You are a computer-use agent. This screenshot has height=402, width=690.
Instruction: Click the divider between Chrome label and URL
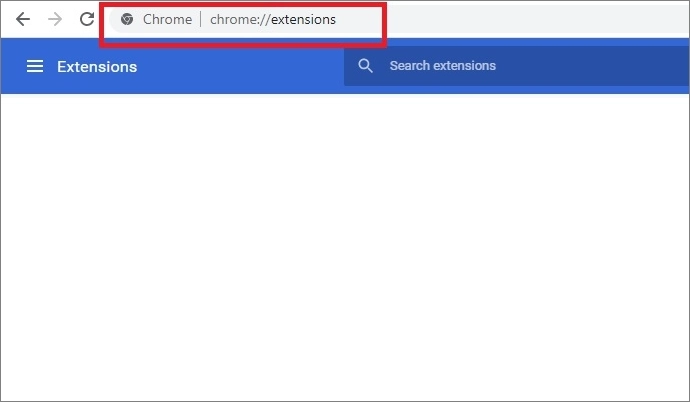pos(201,19)
